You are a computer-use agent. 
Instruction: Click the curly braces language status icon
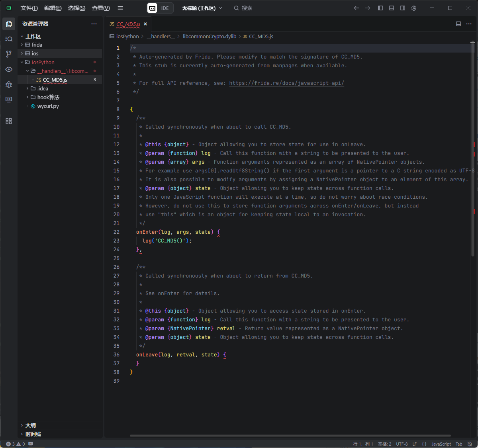pos(424,444)
